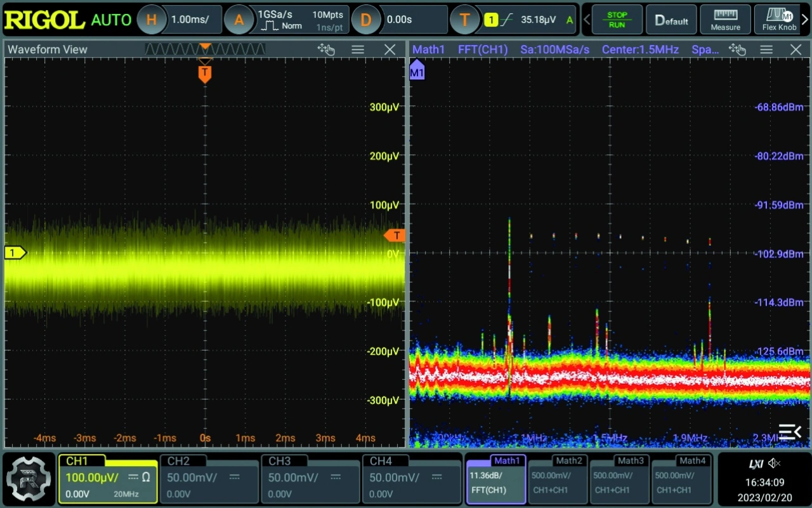Enable channel CH3
This screenshot has width=812, height=508.
pos(310,479)
